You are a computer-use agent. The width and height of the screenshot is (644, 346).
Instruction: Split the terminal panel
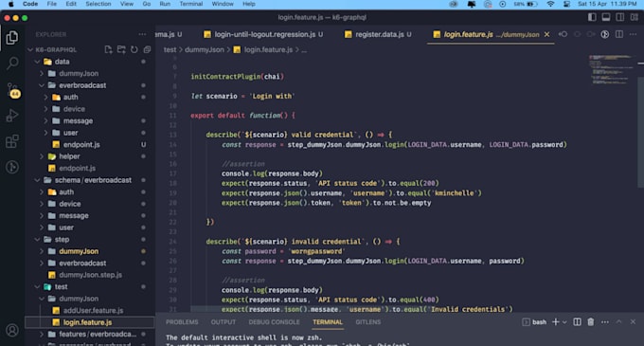(577, 322)
